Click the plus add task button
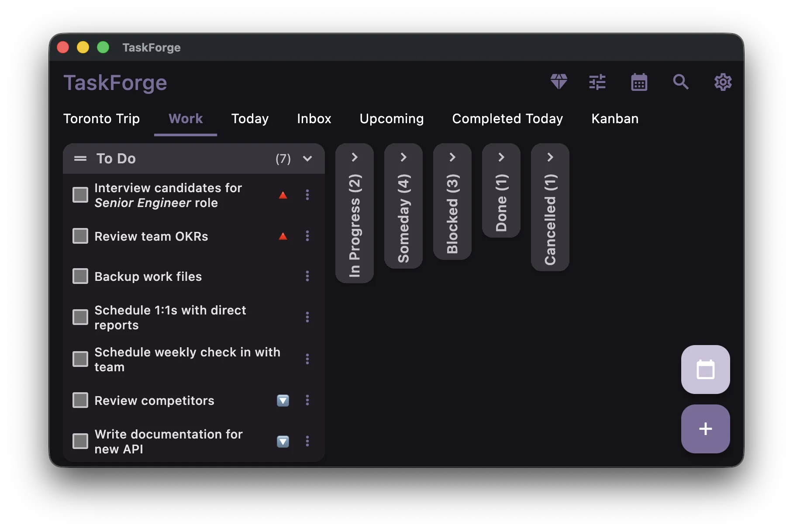The height and width of the screenshot is (532, 793). point(705,429)
